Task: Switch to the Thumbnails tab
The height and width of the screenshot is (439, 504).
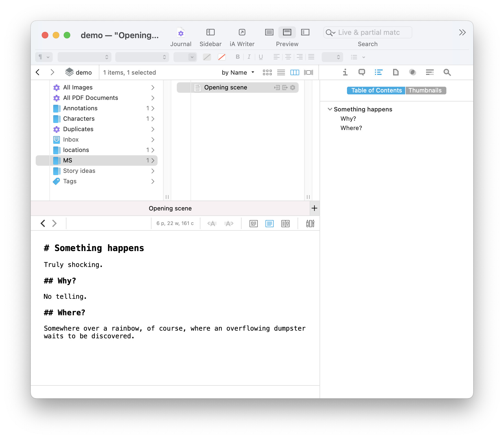Action: [x=425, y=91]
